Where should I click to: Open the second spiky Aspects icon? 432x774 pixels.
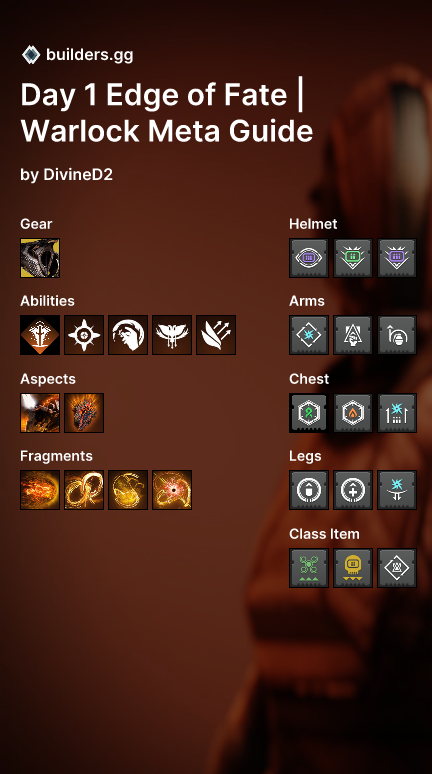coord(84,413)
